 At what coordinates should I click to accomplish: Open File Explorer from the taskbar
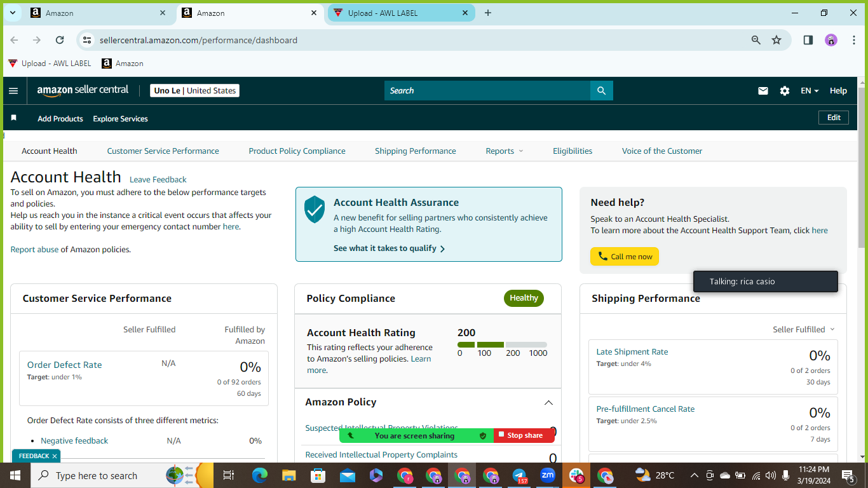coord(289,475)
